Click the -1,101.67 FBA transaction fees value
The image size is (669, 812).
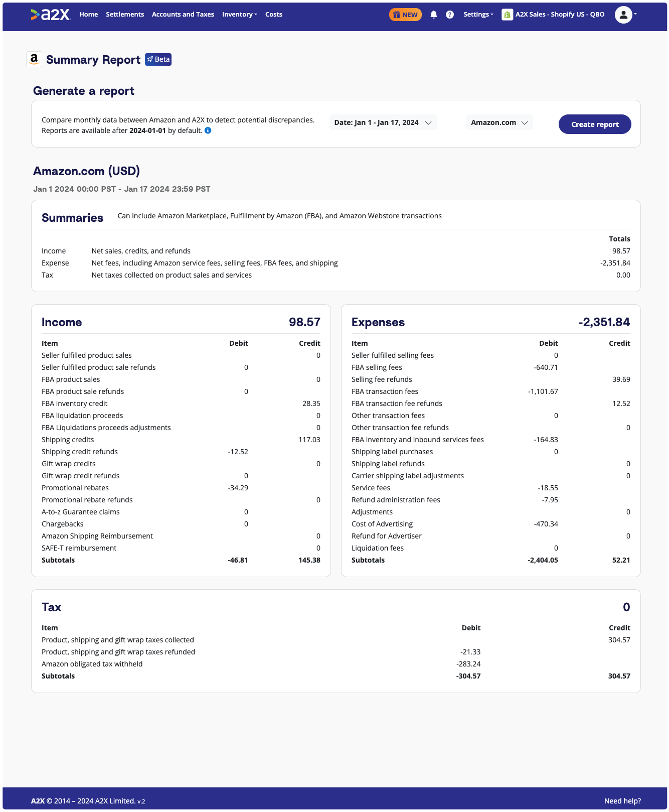[x=543, y=391]
